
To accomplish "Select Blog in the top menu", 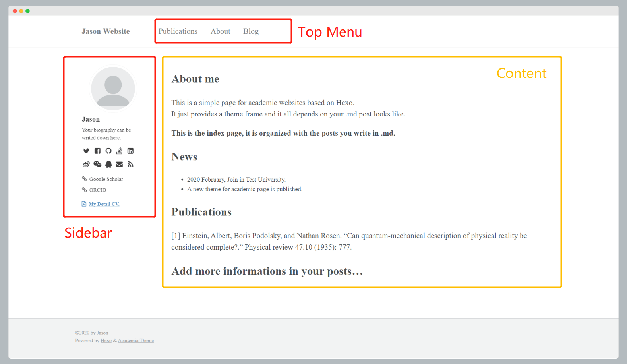I will coord(251,31).
